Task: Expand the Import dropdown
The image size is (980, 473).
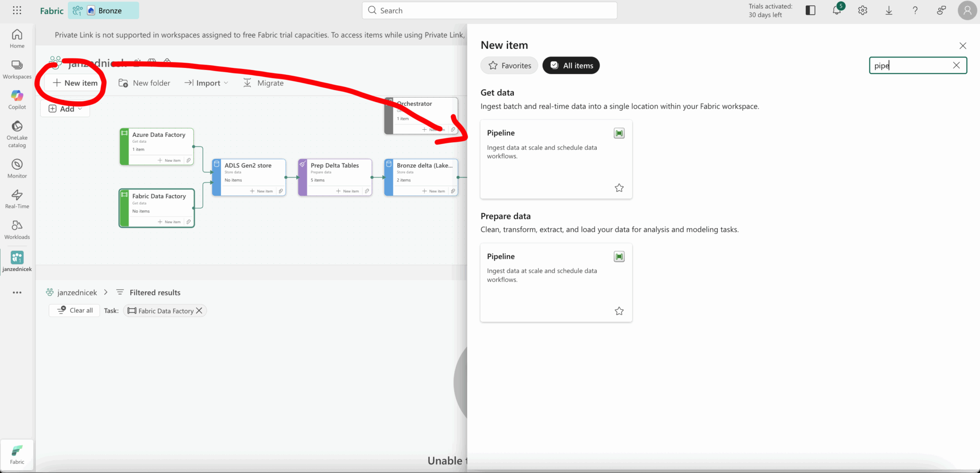Action: click(206, 83)
